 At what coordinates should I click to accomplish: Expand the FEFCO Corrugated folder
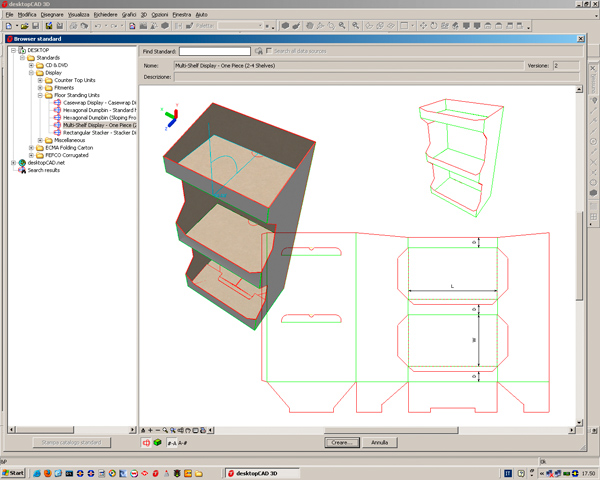coord(31,155)
